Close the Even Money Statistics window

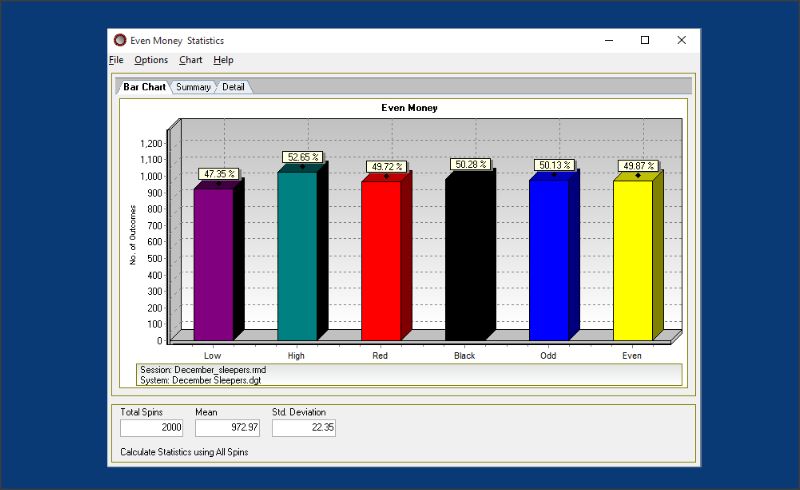682,40
